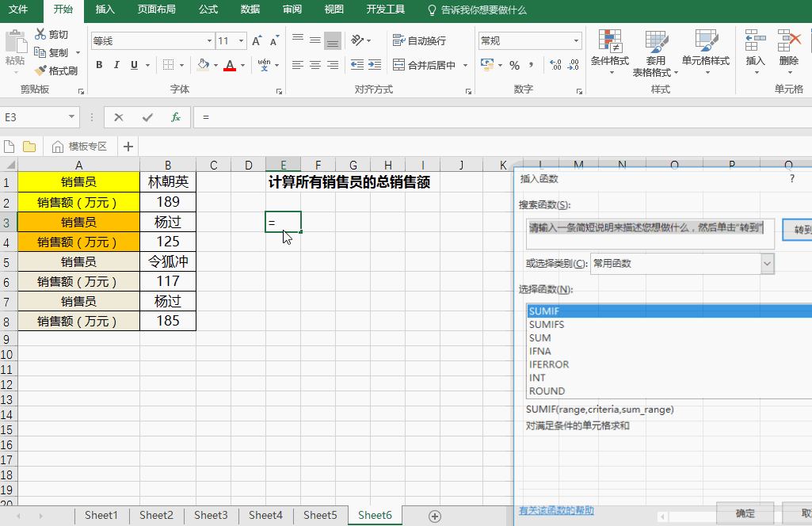
Task: Click the Cut (剪切) scissors icon
Action: (x=41, y=34)
